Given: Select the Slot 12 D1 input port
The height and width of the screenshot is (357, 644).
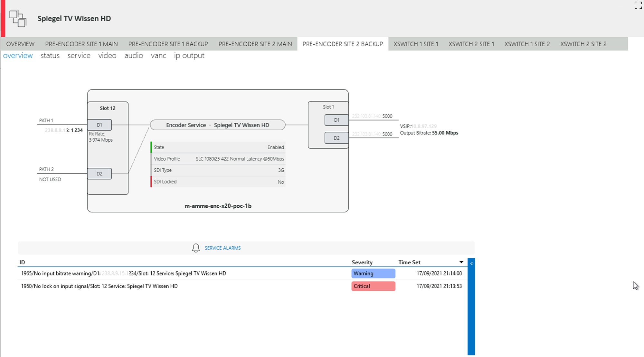Looking at the screenshot, I should point(99,125).
